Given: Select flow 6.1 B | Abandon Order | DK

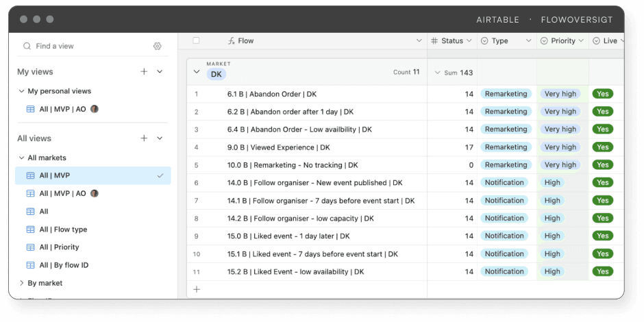Looking at the screenshot, I should [x=272, y=94].
